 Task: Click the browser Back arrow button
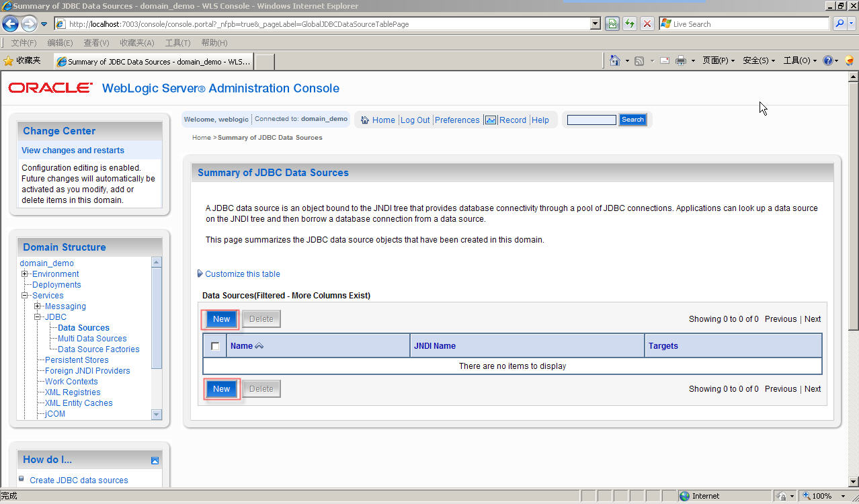click(10, 24)
